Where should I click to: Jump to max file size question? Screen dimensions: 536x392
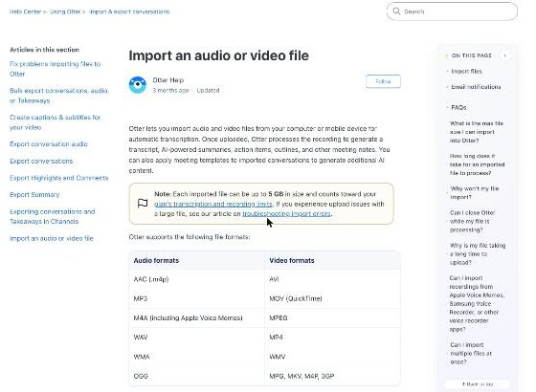coord(477,132)
